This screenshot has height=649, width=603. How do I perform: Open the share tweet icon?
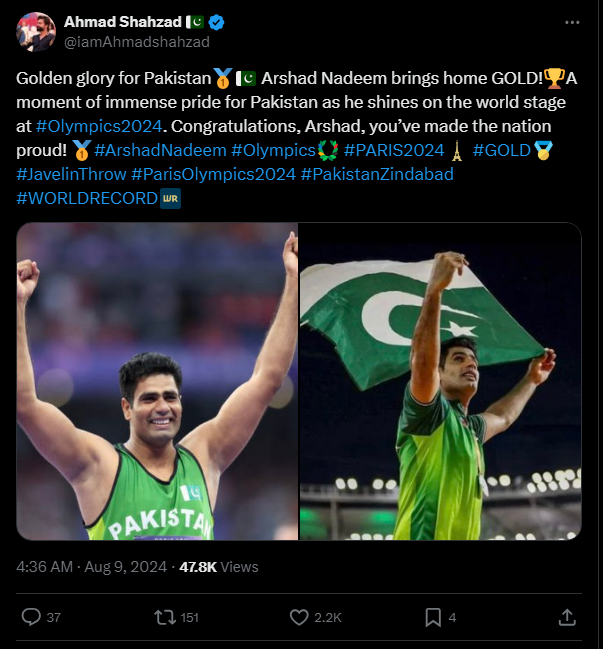click(x=566, y=617)
